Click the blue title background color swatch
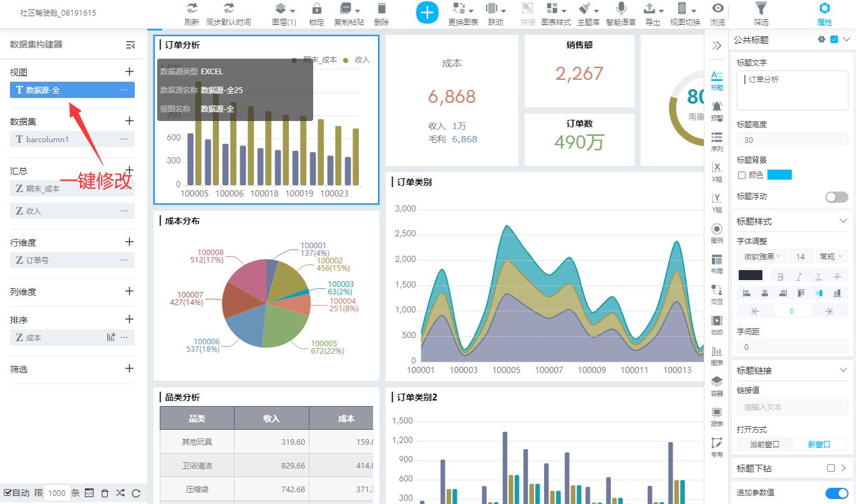Viewport: 856px width, 504px height. [x=779, y=175]
